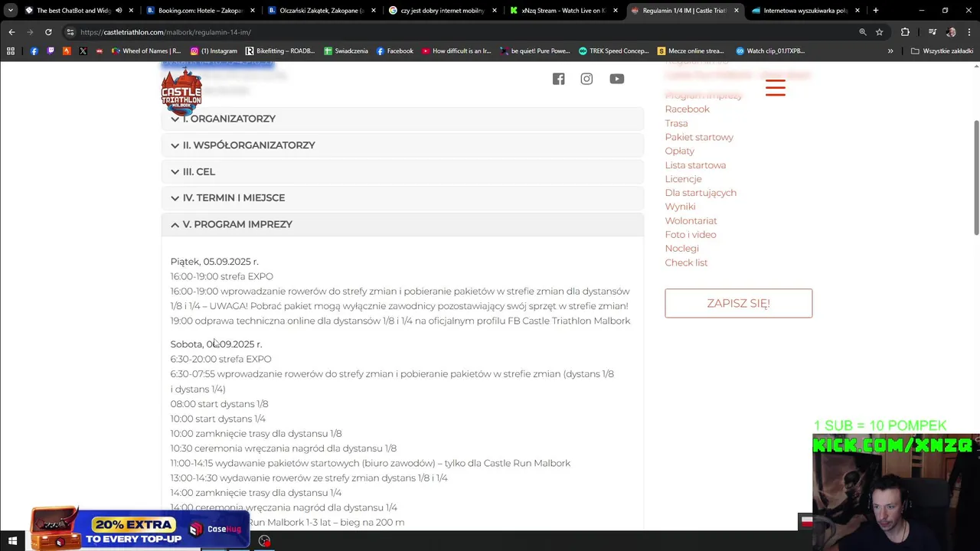Click the page vertical scrollbar thumb
Image resolution: width=980 pixels, height=551 pixels.
click(975, 178)
